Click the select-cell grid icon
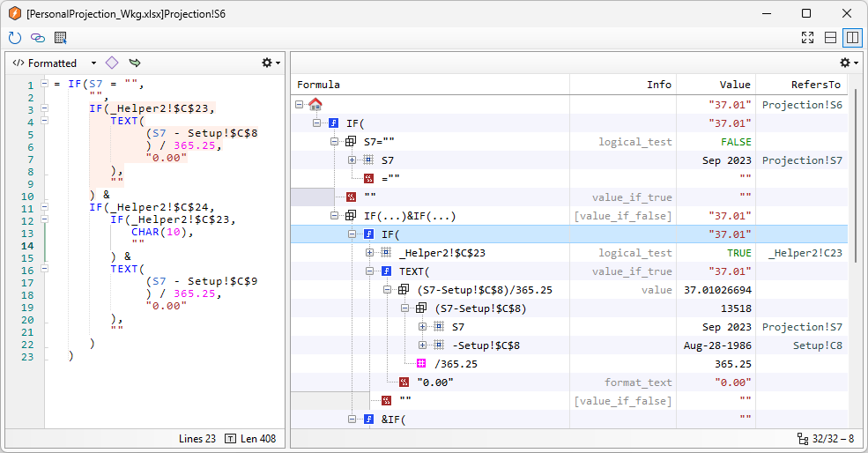Viewport: 868px width, 453px height. pos(61,38)
